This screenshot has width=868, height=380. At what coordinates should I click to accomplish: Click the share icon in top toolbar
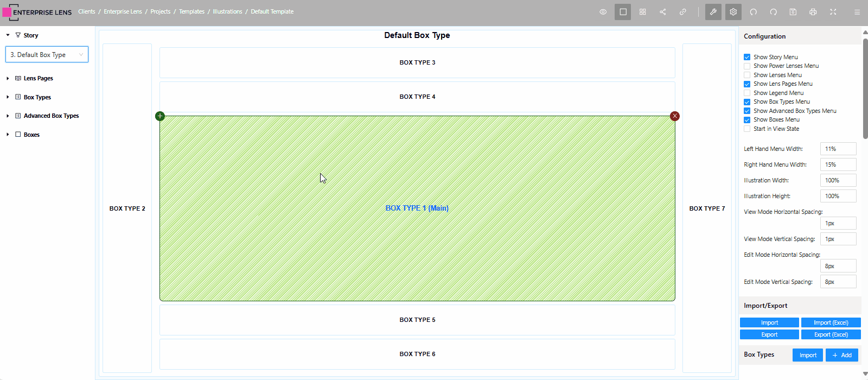[x=663, y=12]
